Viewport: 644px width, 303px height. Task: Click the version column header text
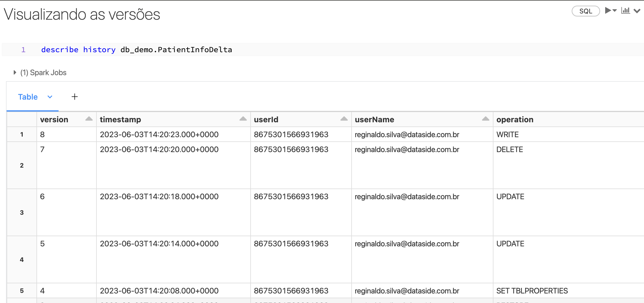click(54, 120)
